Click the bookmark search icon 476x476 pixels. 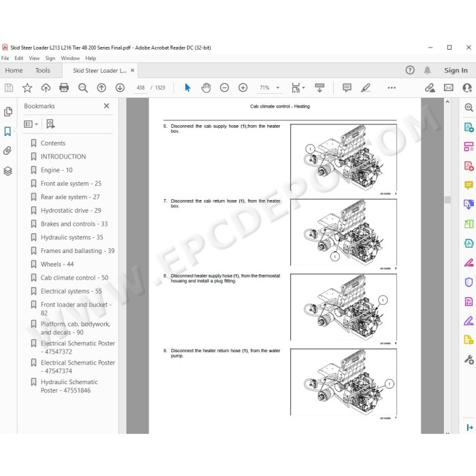tap(50, 124)
